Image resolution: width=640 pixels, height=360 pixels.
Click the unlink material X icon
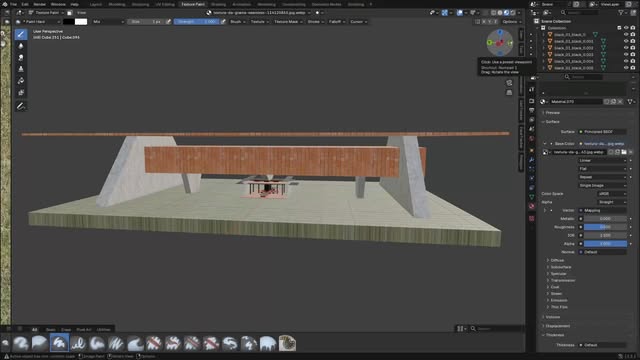click(x=620, y=102)
